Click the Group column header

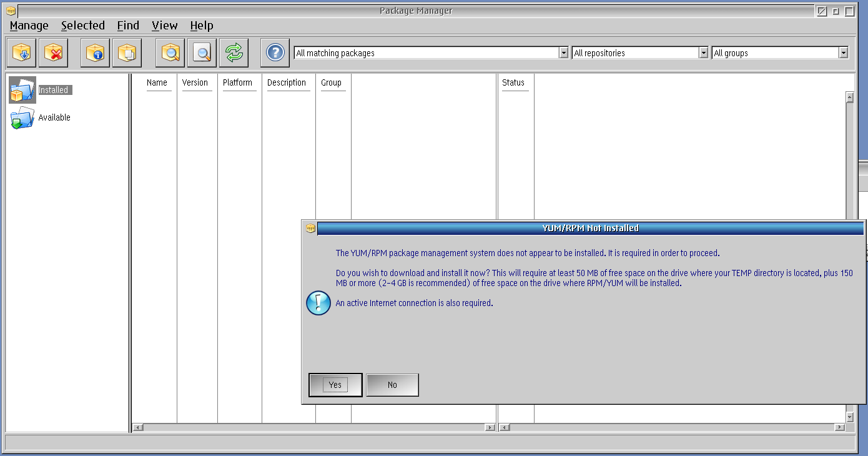(x=331, y=82)
